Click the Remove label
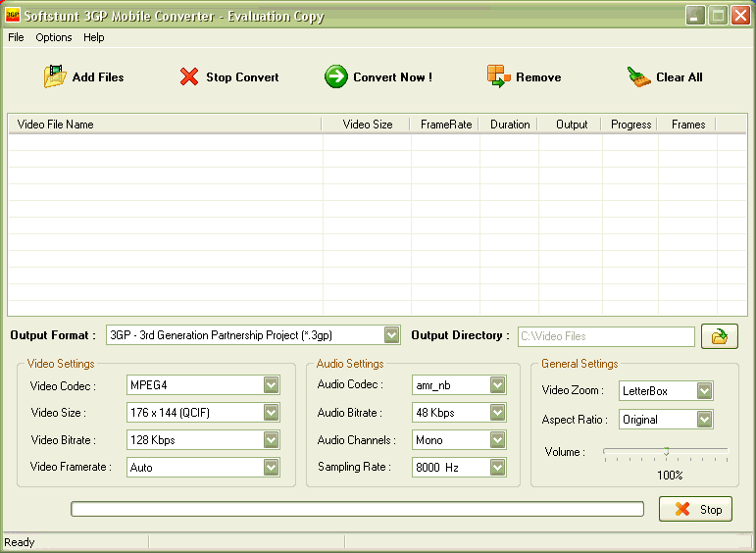This screenshot has width=756, height=553. (x=538, y=77)
